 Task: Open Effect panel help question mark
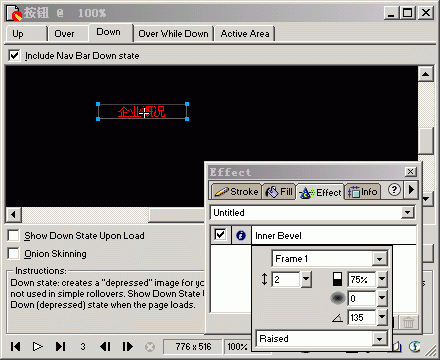tap(394, 190)
